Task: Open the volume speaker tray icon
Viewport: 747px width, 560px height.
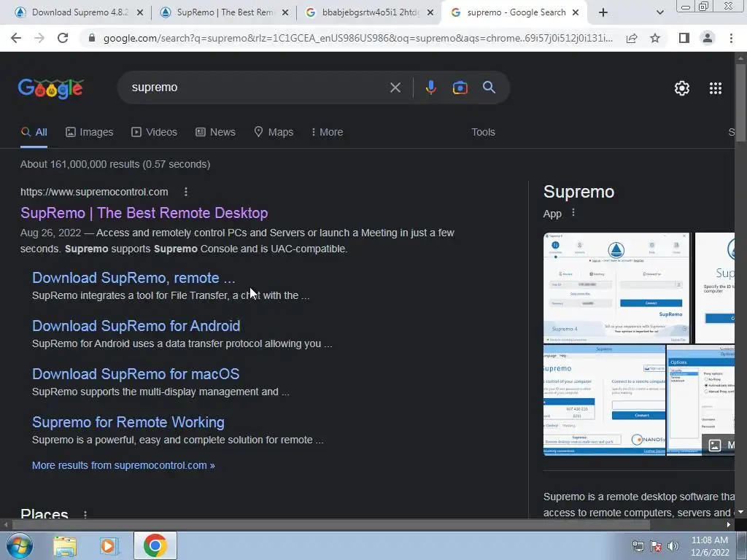Action: (x=673, y=546)
